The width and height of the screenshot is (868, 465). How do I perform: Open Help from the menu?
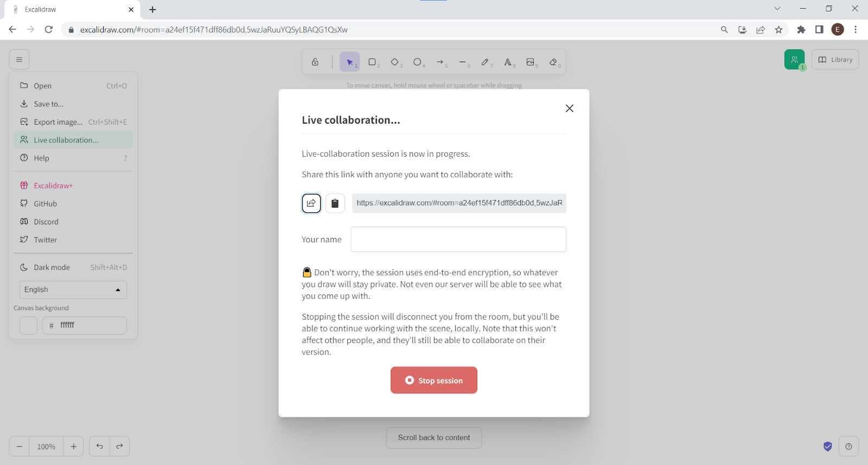73,158
